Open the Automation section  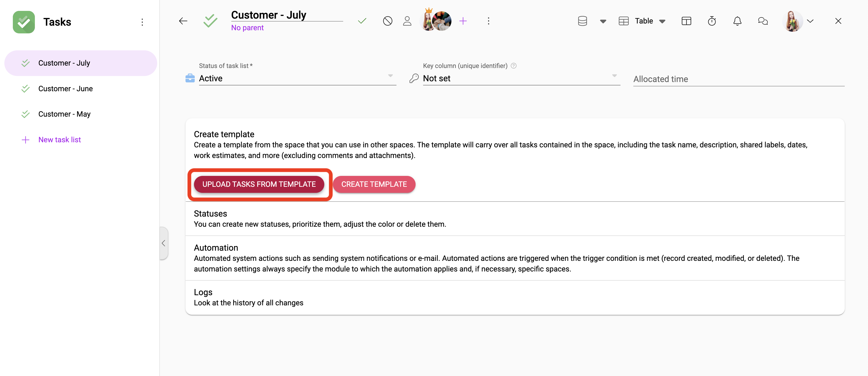(x=515, y=258)
